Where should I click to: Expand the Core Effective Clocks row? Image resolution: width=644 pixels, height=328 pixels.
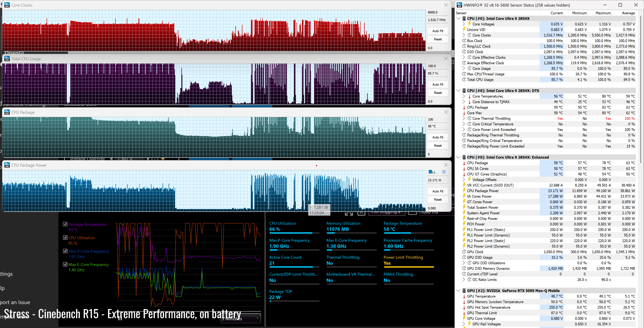(x=464, y=57)
